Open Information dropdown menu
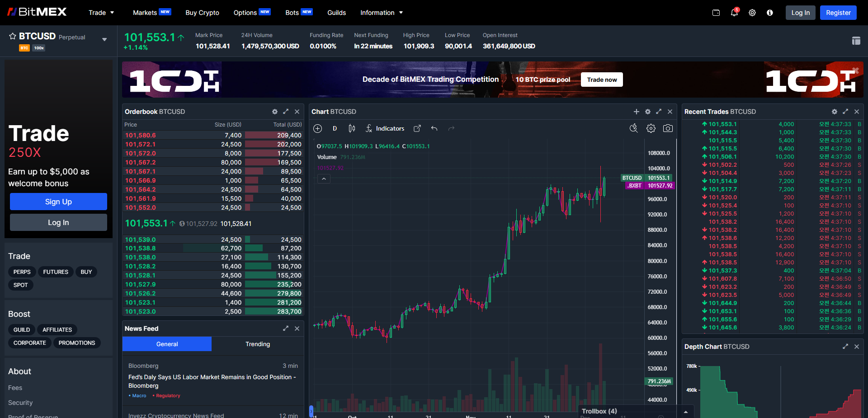 382,13
